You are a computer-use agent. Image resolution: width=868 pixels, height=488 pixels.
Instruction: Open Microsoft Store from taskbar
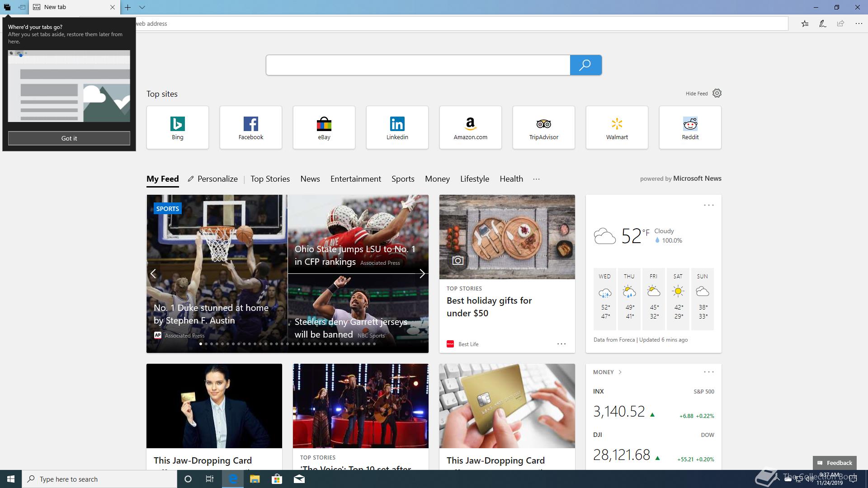(x=277, y=479)
